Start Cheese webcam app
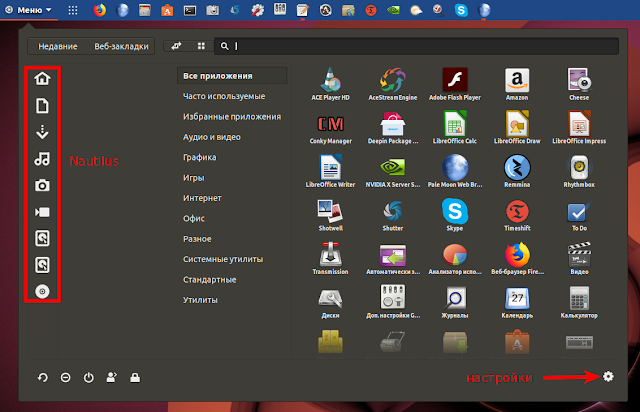Image resolution: width=640 pixels, height=412 pixels. 579,85
